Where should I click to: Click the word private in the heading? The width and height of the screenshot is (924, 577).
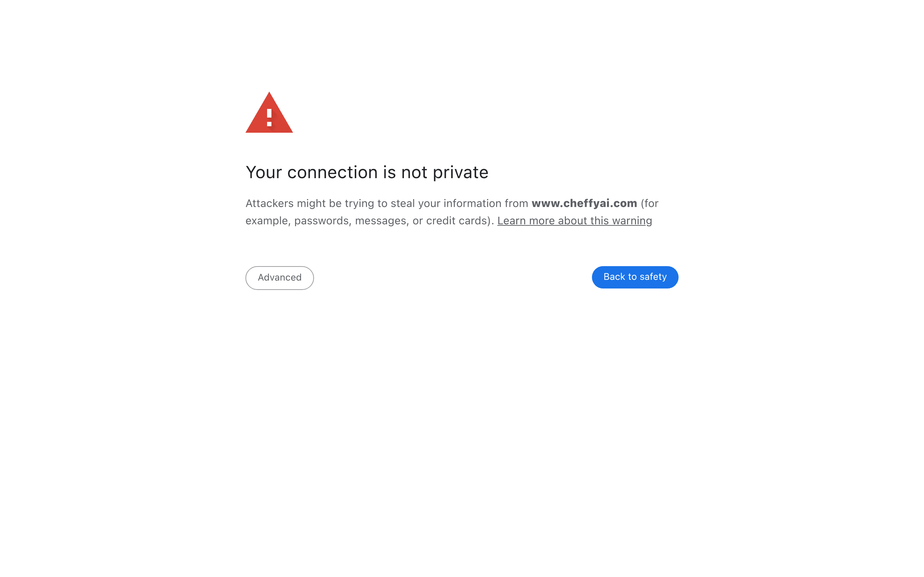(461, 172)
